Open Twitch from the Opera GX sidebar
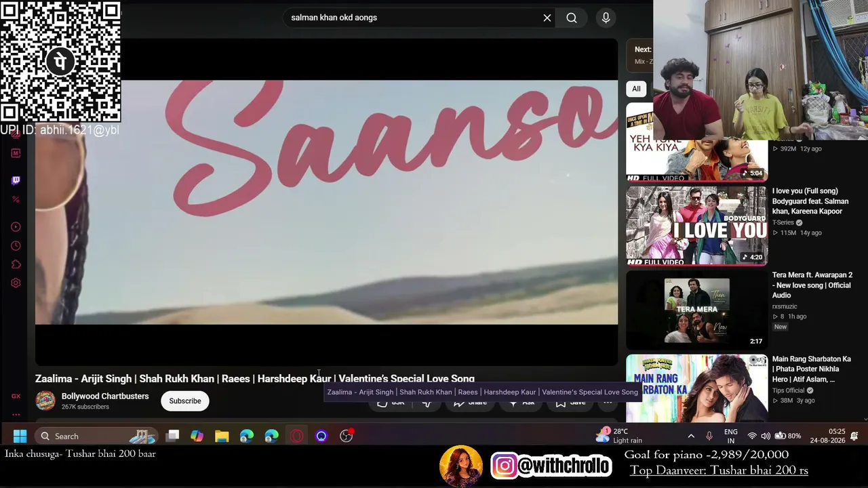This screenshot has height=488, width=868. click(16, 180)
